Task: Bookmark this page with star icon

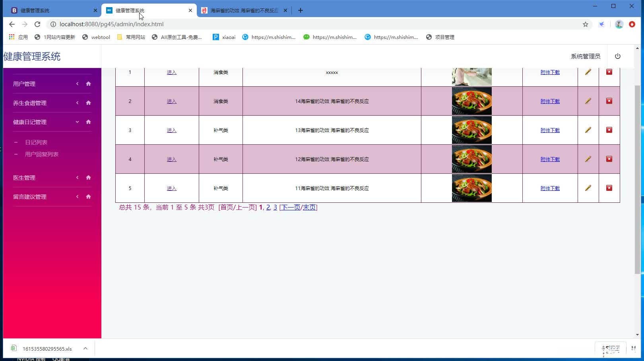Action: [586, 24]
